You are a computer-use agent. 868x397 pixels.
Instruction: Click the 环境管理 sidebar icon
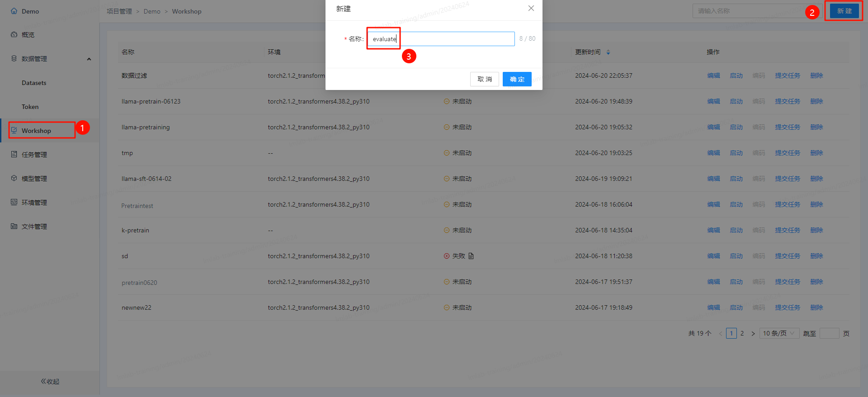(14, 202)
